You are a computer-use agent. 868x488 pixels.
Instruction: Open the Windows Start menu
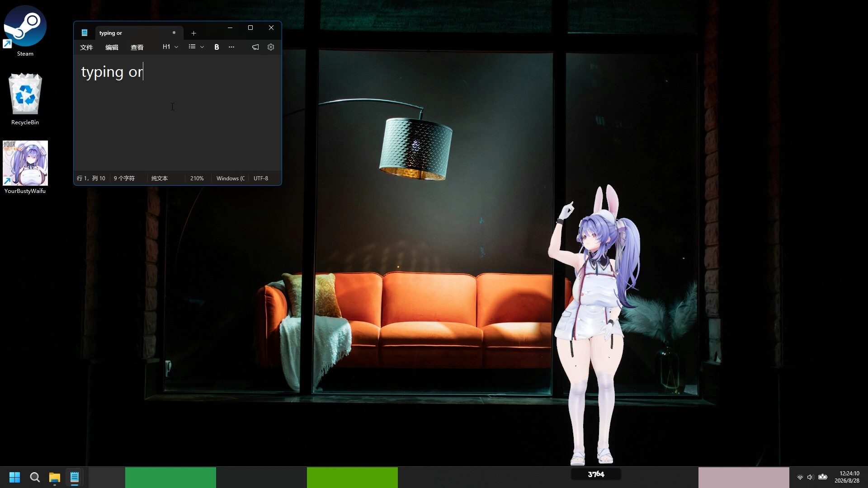14,477
